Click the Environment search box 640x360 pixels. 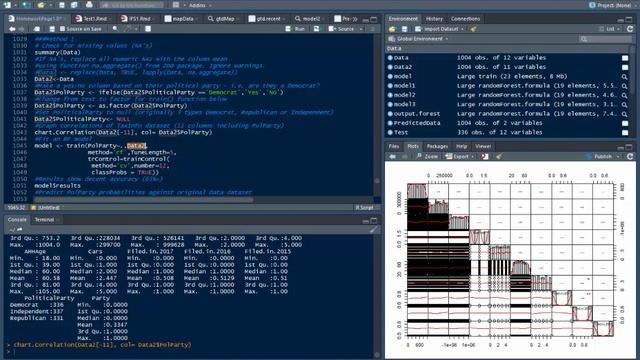[x=605, y=39]
